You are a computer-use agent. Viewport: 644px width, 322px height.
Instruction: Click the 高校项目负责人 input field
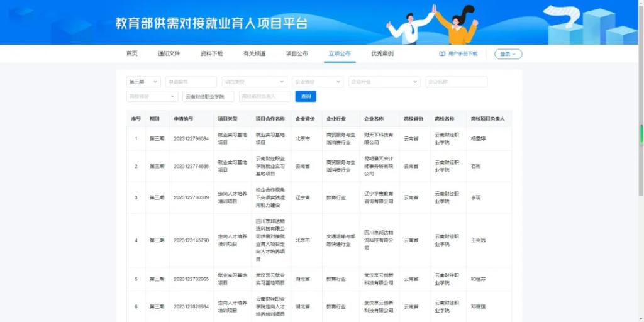pyautogui.click(x=265, y=96)
